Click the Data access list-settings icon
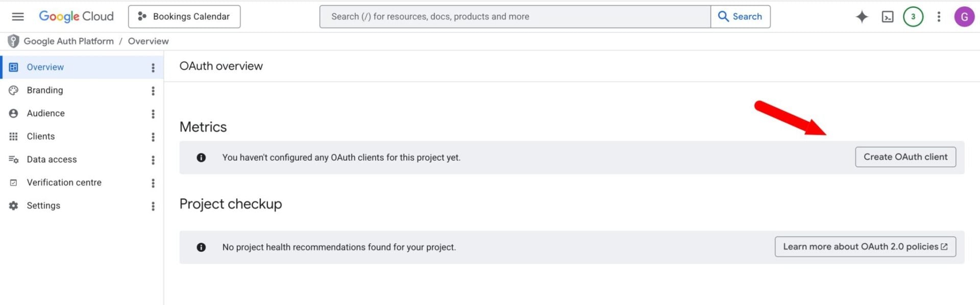 [x=14, y=160]
